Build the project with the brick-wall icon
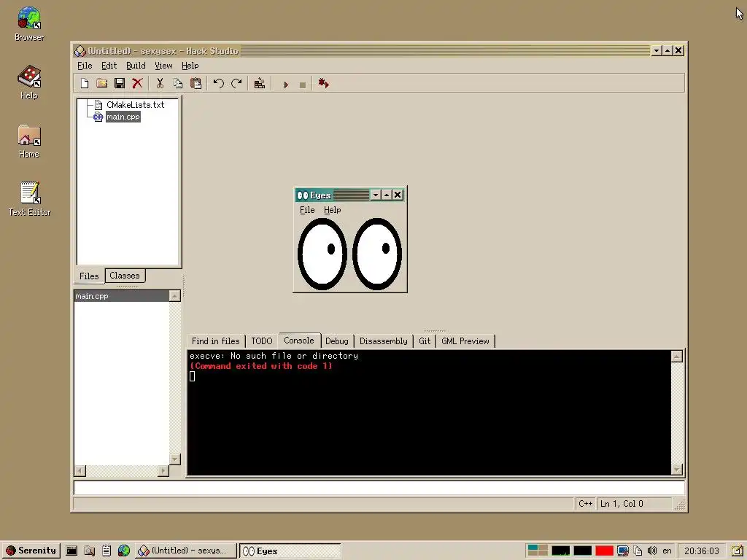The height and width of the screenshot is (560, 747). (260, 84)
